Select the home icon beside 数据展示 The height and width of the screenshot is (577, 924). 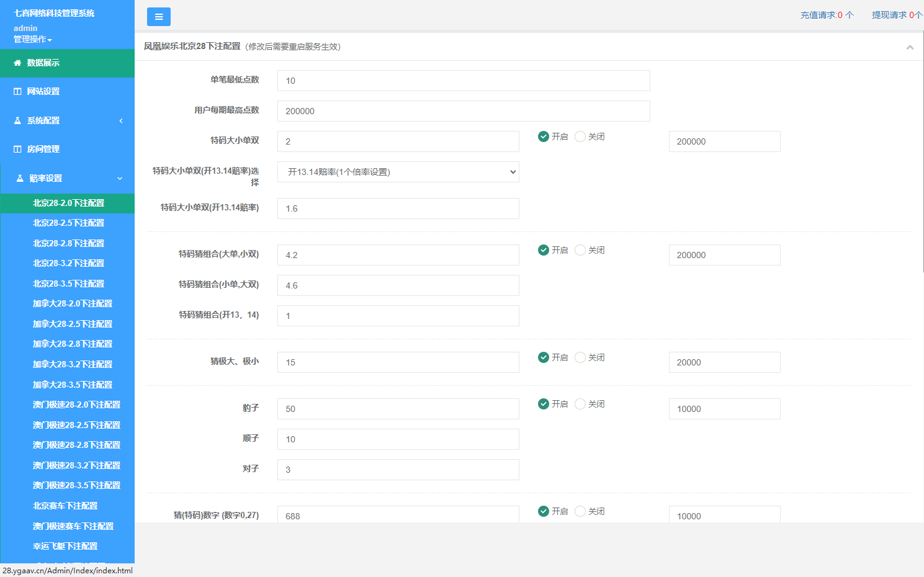17,63
